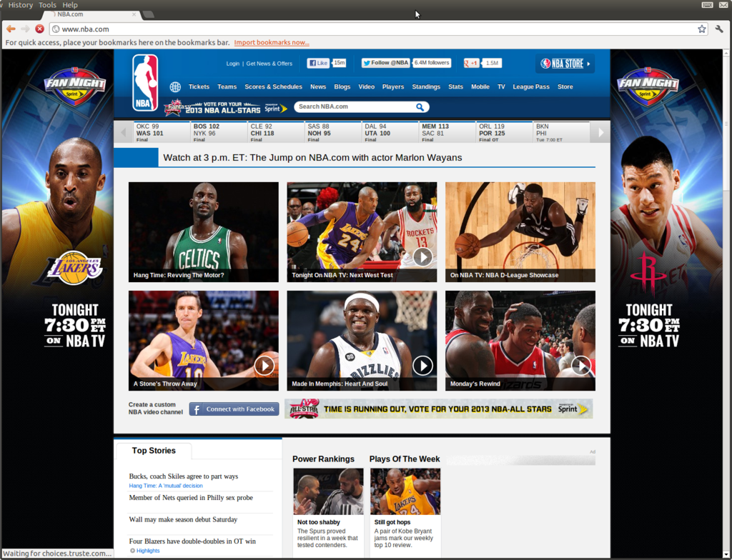This screenshot has height=560, width=732.
Task: Click the Fantasy All-Stars logo icon
Action: tap(174, 107)
